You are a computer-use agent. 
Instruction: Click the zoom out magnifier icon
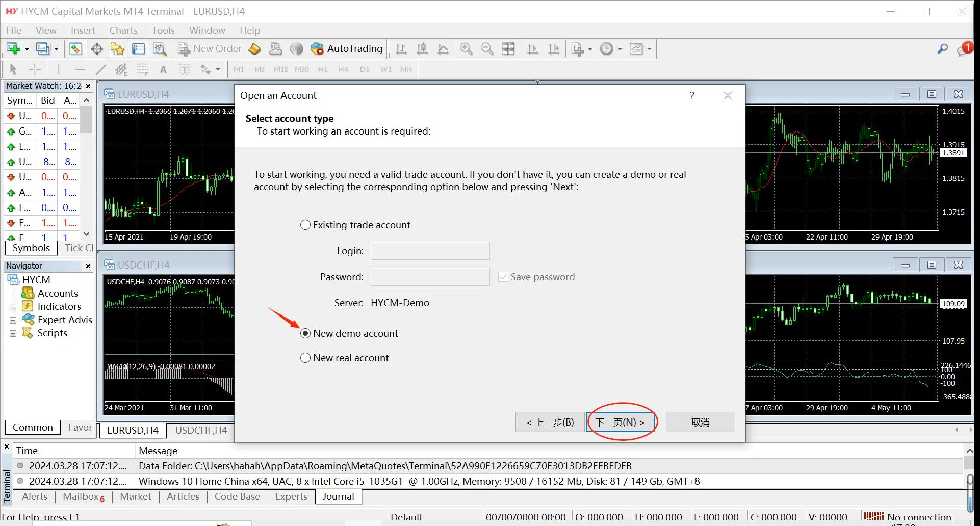(487, 49)
